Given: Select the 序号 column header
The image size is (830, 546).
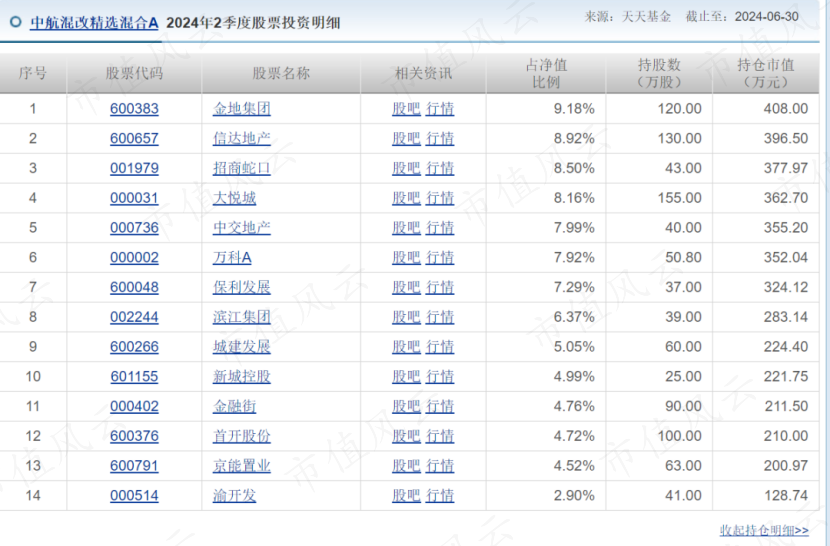Looking at the screenshot, I should (x=33, y=73).
